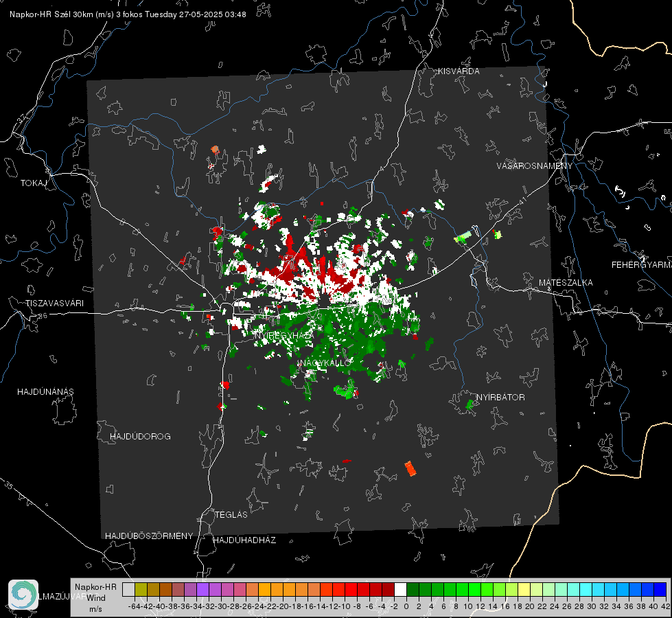Click the TÉGLÁS town label
Image resolution: width=672 pixels, height=618 pixels.
[231, 514]
